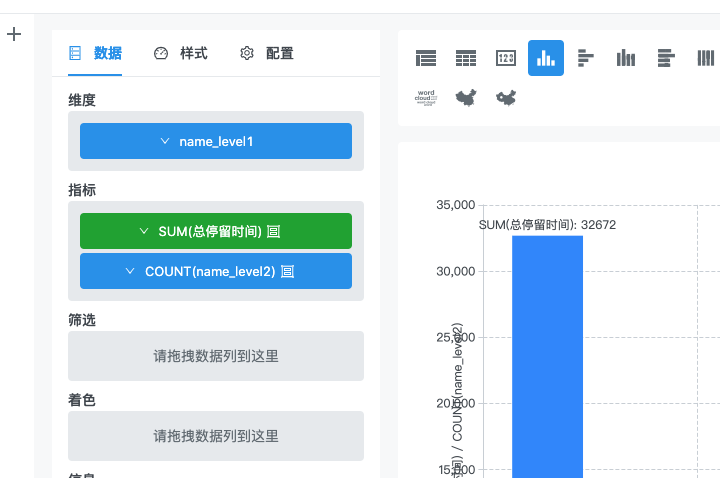The width and height of the screenshot is (720, 478).
Task: Switch to the horizontal bar chart icon
Action: [x=586, y=58]
